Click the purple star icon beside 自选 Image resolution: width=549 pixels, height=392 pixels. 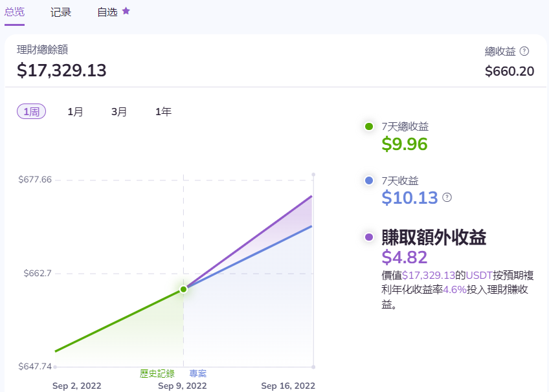126,11
